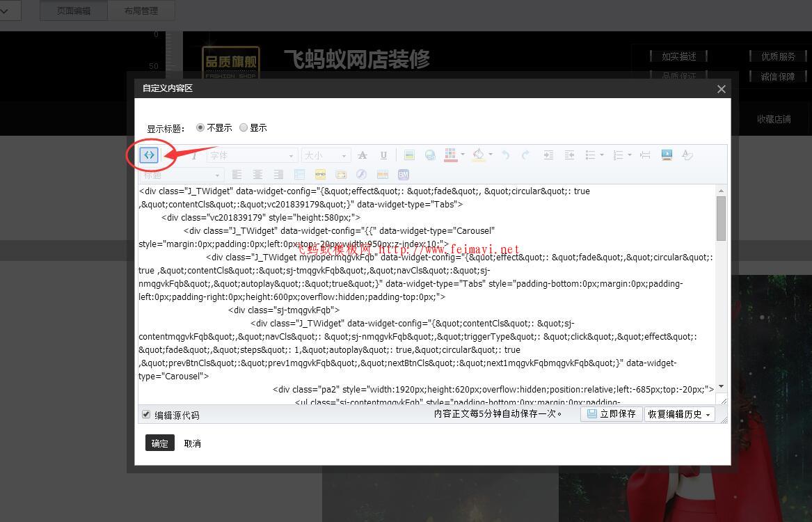Click the 立即保存 save button

[611, 413]
